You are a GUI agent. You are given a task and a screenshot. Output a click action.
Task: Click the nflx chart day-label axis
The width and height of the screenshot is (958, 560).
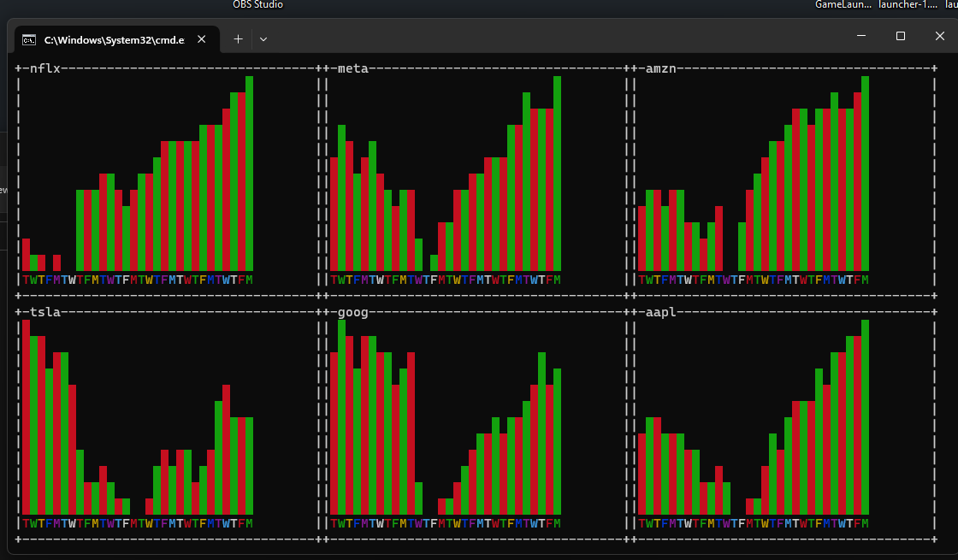pos(138,280)
